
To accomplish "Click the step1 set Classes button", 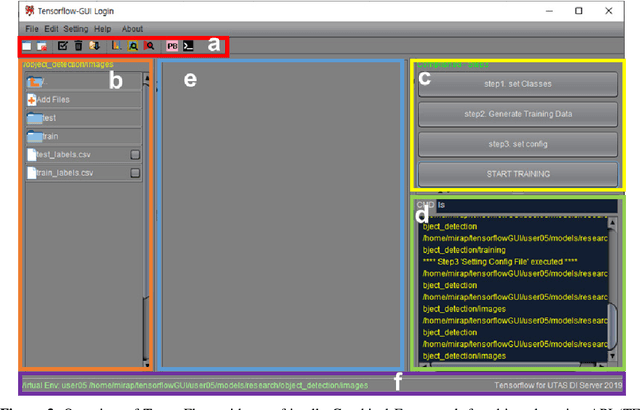I will pos(515,84).
